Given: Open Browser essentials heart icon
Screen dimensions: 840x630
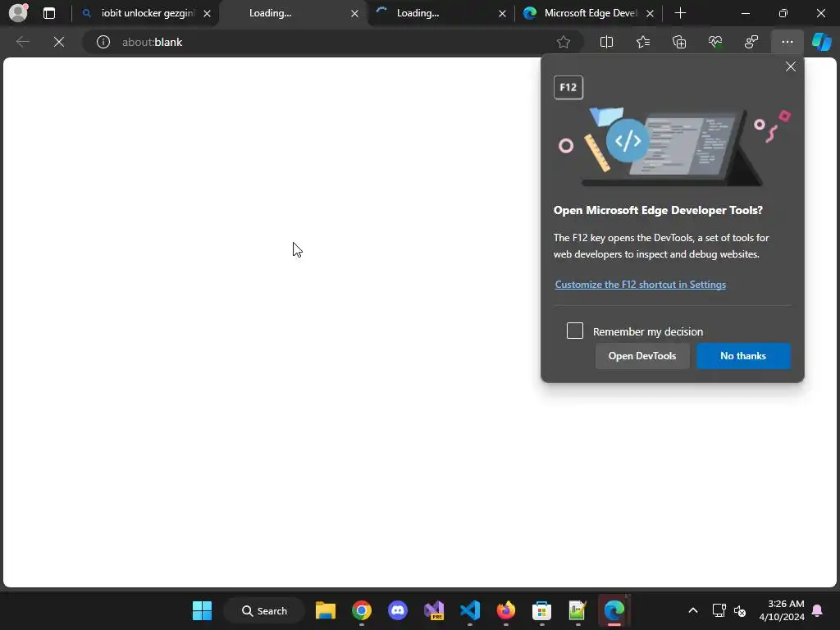Looking at the screenshot, I should (715, 42).
